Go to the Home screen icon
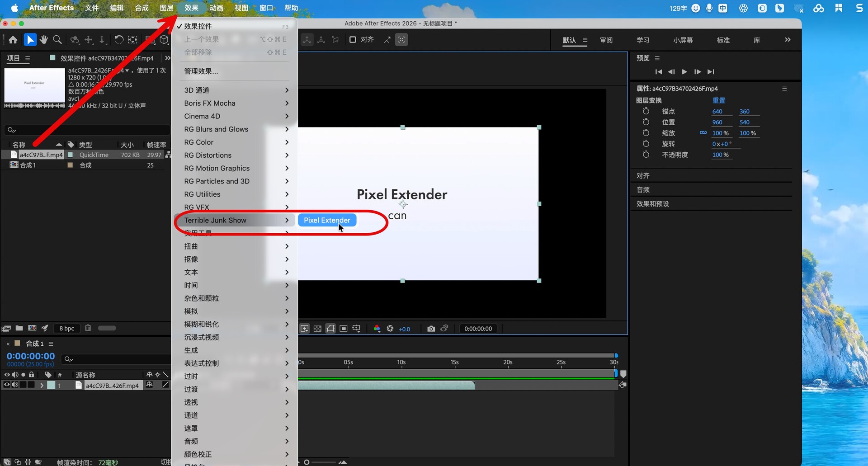 coord(13,40)
